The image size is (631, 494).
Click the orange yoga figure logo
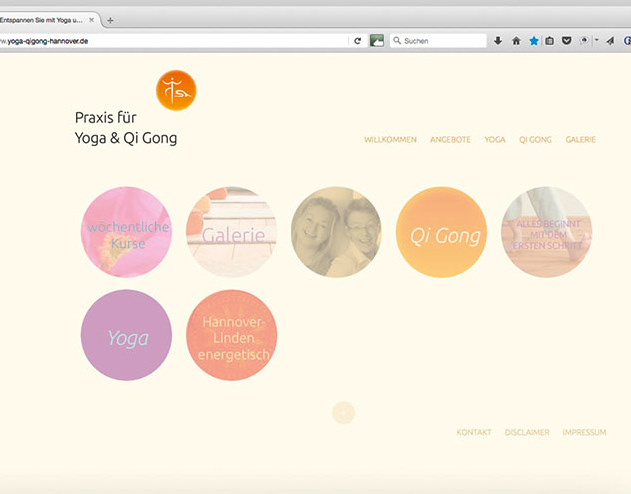click(x=176, y=90)
